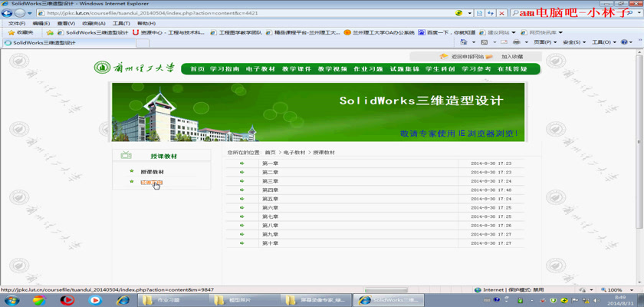Click the RSS feeds icon in command bar
Screen dimensions: 644x307
point(485,42)
